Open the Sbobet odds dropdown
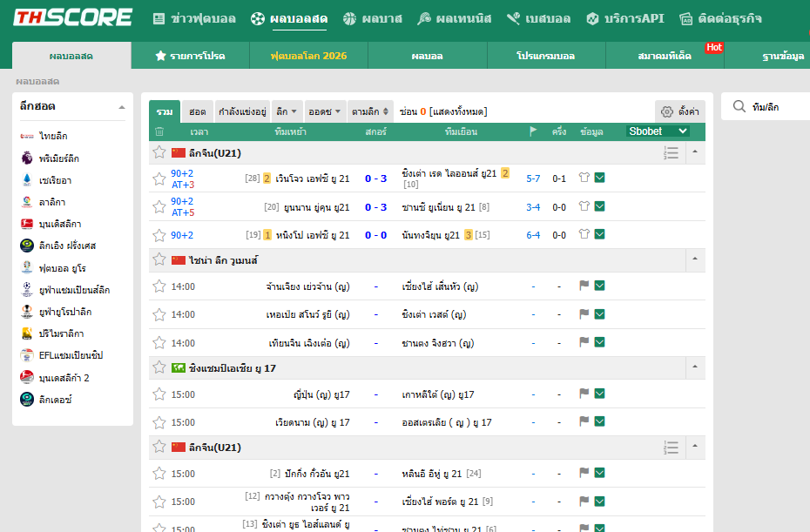The width and height of the screenshot is (810, 532). click(x=658, y=131)
